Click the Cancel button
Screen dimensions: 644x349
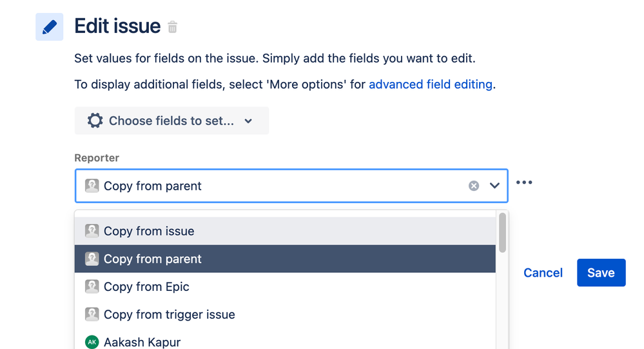pos(543,273)
